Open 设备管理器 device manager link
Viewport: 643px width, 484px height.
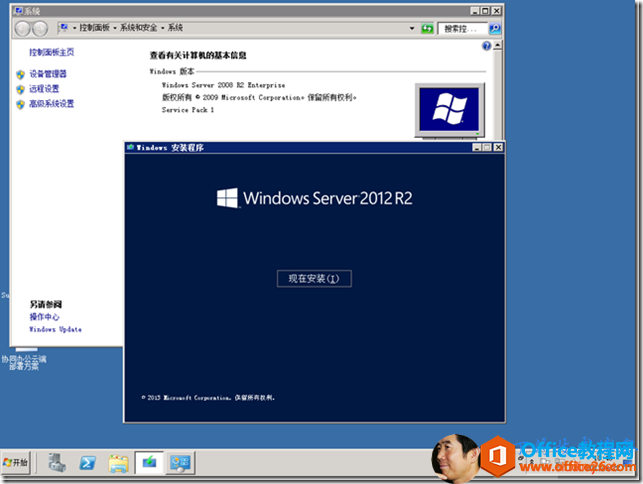[48, 74]
